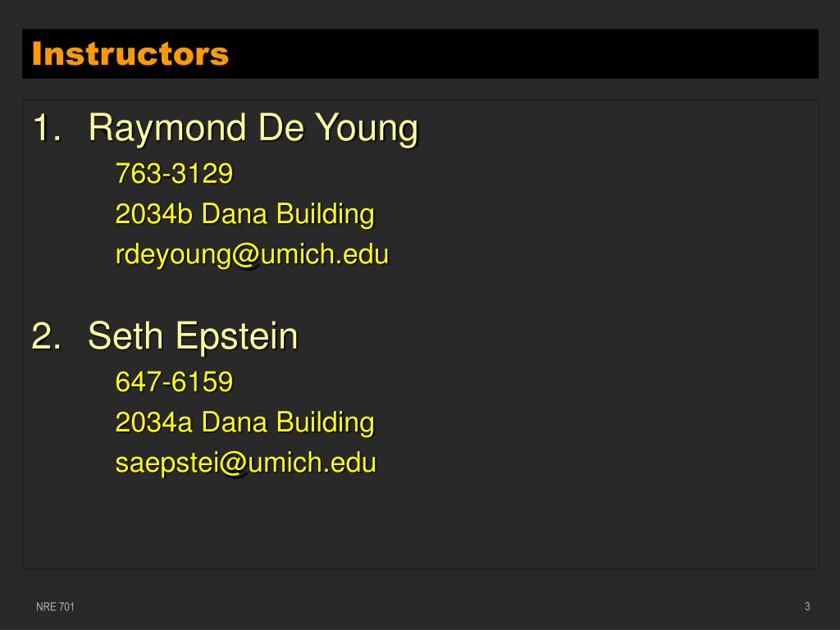Open the rdeyoung@umich.edu email address

point(252,254)
